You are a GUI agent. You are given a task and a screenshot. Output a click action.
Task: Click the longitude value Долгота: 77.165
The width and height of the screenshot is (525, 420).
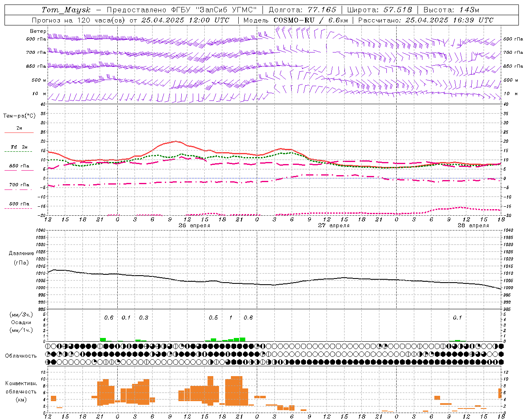point(302,10)
